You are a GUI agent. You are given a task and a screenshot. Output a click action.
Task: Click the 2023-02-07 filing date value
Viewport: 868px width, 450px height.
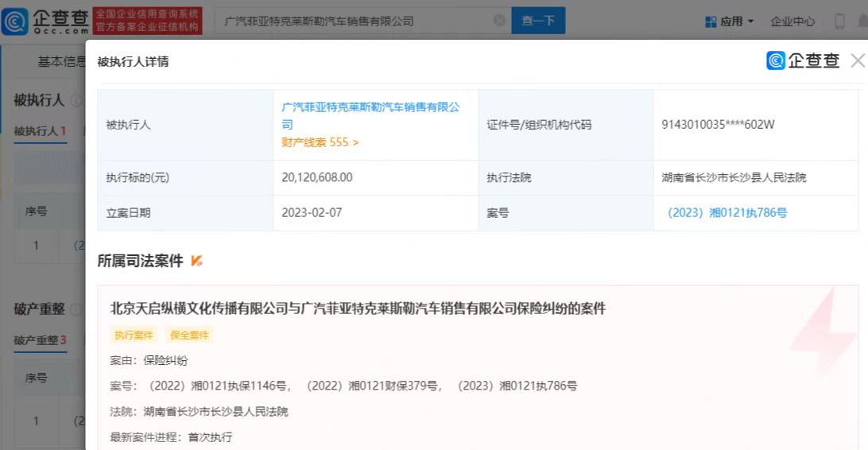click(312, 212)
